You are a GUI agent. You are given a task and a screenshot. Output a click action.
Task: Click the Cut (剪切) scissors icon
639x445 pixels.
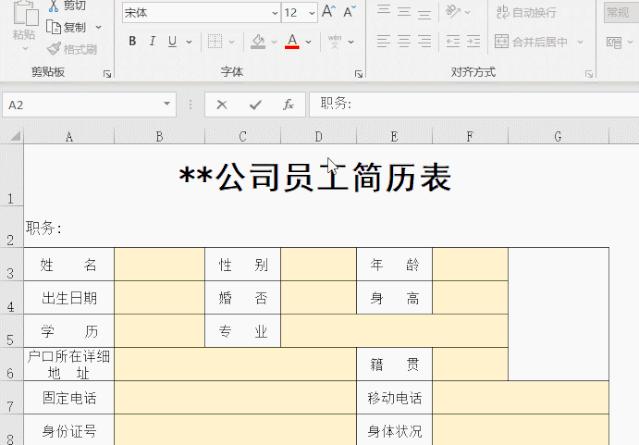point(53,5)
